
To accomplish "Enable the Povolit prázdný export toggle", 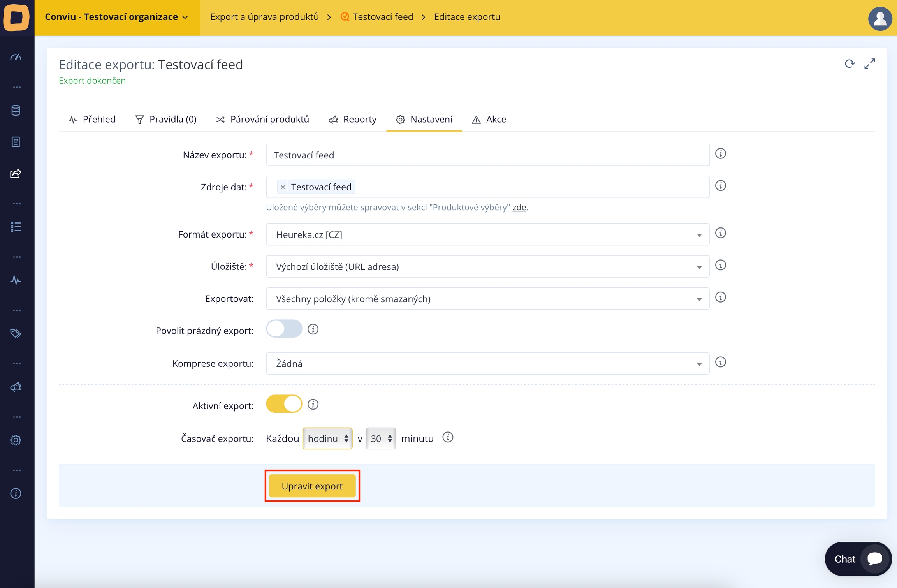I will pos(284,329).
